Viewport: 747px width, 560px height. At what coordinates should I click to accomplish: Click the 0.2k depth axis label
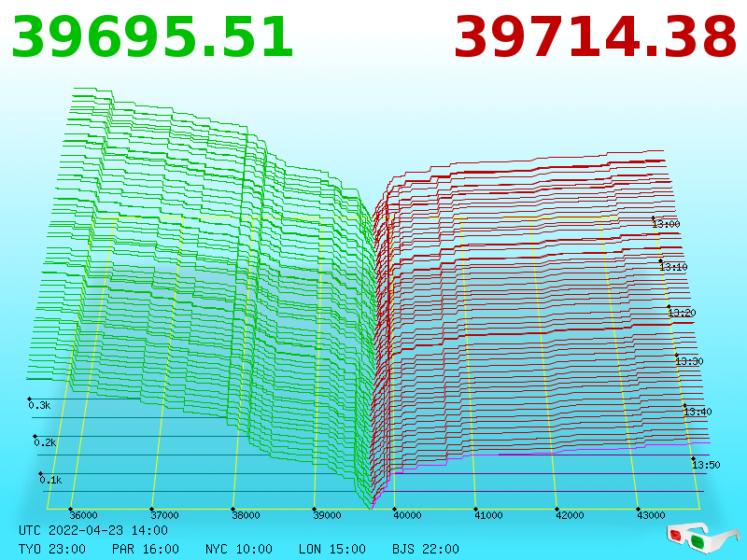coord(45,442)
